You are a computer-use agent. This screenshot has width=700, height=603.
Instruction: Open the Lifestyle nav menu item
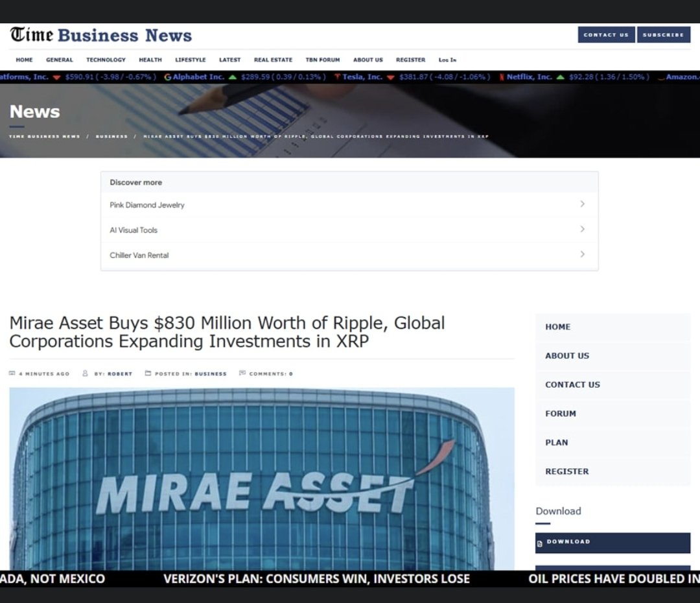click(191, 60)
